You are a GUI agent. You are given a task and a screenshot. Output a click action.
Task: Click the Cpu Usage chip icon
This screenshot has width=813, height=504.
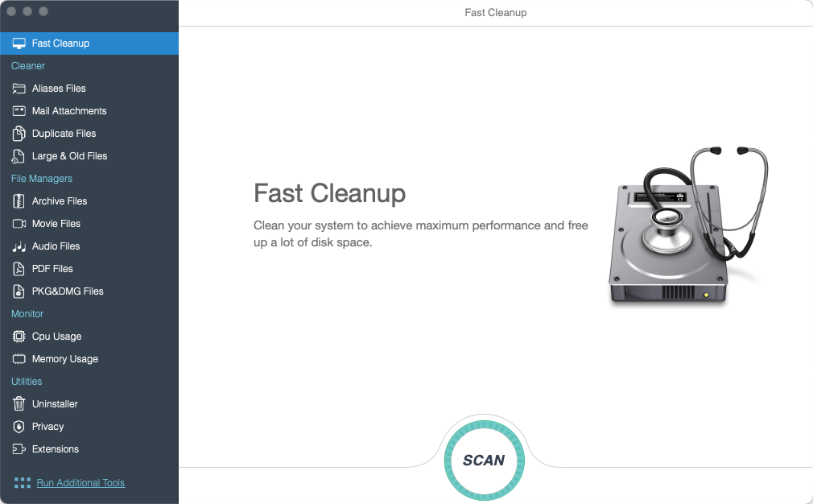pos(19,337)
